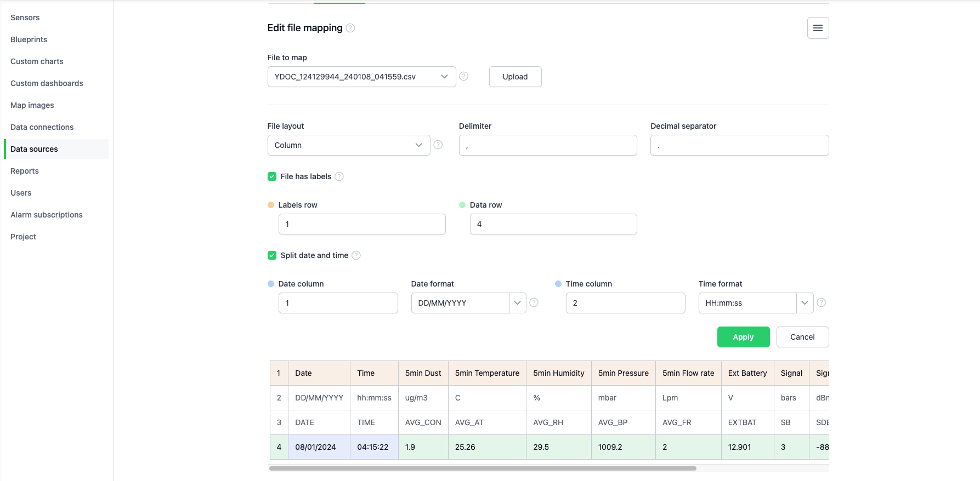
Task: Click the 04:15:22 time cell
Action: coord(374,447)
